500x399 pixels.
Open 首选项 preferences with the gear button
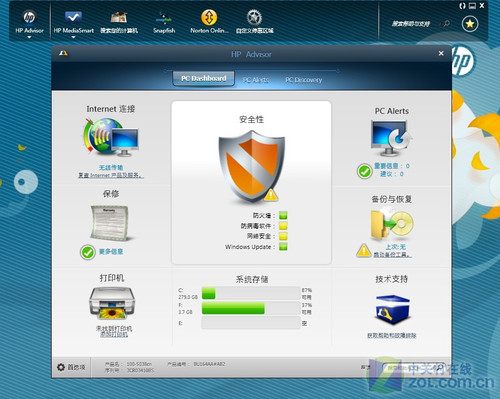click(x=71, y=367)
